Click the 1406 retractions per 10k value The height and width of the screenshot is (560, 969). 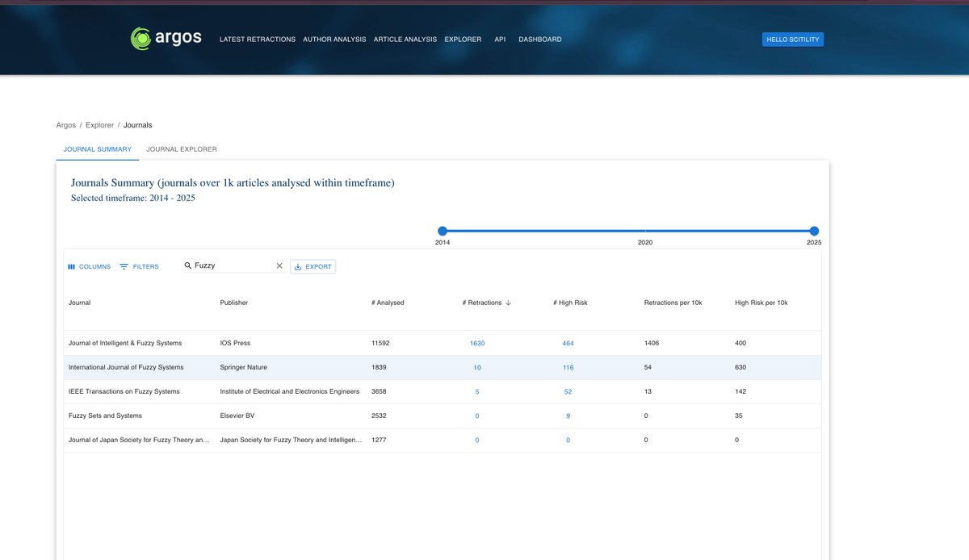tap(652, 343)
